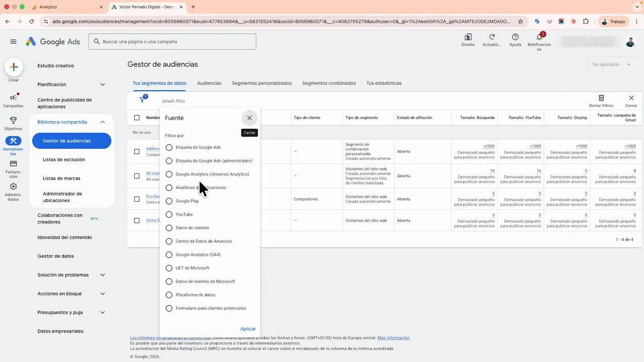The image size is (644, 362).
Task: Switch to Tus segmentos de datos tab
Action: tap(159, 83)
